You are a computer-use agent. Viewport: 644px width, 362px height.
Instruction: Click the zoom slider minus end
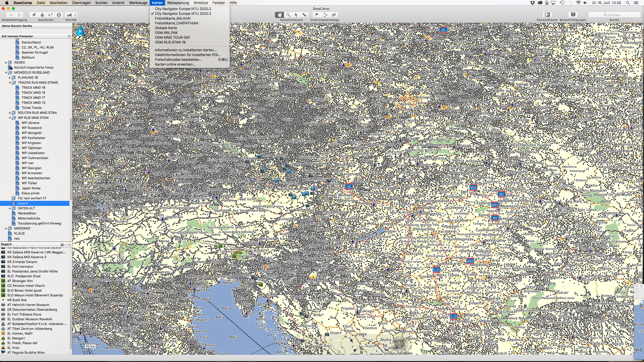click(x=331, y=340)
